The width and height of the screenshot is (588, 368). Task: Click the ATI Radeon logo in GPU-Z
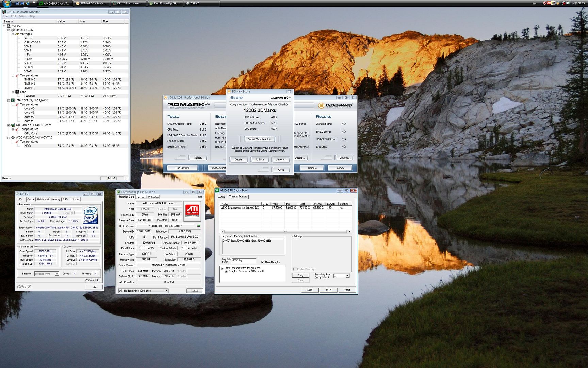click(192, 211)
